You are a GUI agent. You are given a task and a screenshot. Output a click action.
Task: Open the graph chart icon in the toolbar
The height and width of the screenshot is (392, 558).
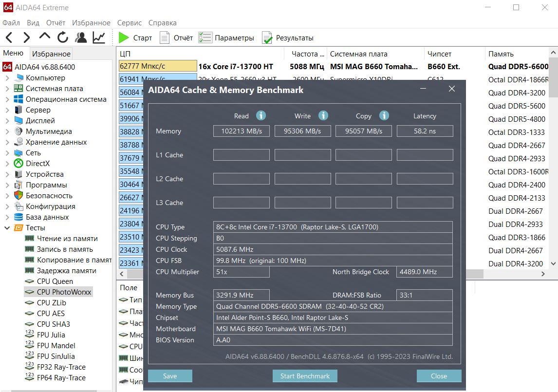coord(99,37)
